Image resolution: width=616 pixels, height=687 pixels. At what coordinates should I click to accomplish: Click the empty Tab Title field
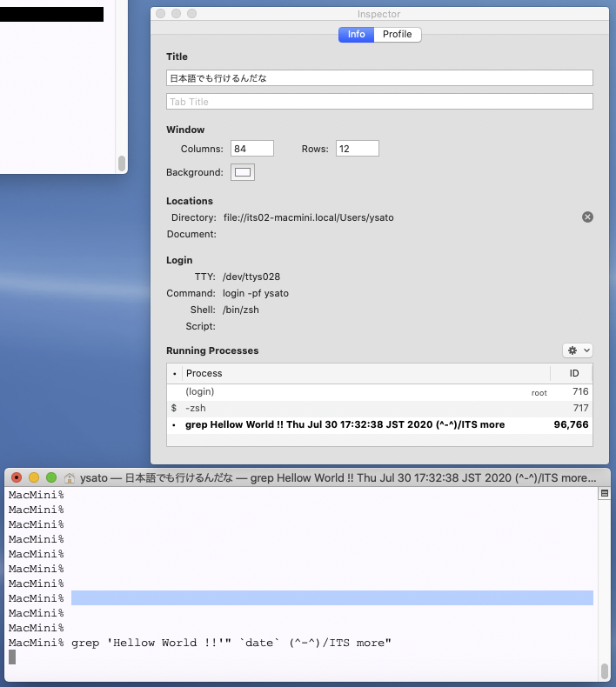pyautogui.click(x=379, y=102)
